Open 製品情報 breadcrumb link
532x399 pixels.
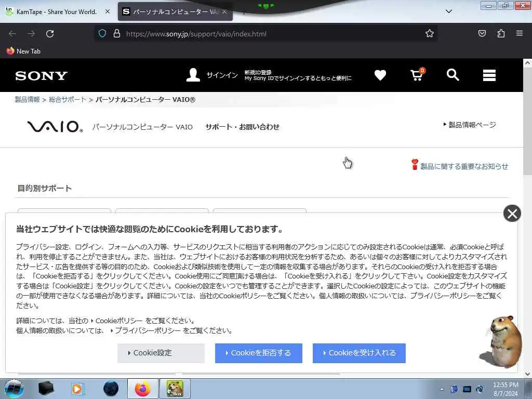27,99
